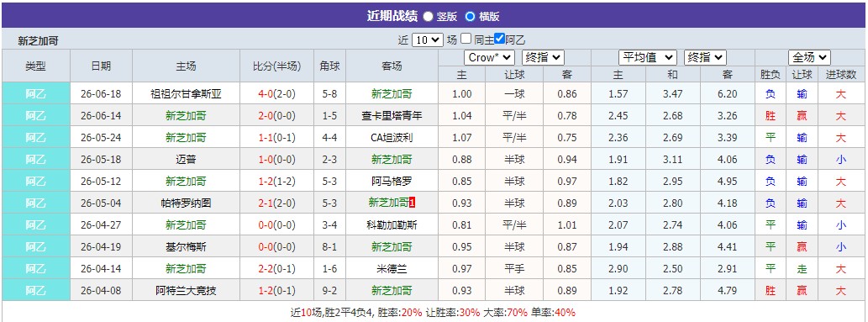Click the red card badge in 26-05-04 row

point(413,203)
